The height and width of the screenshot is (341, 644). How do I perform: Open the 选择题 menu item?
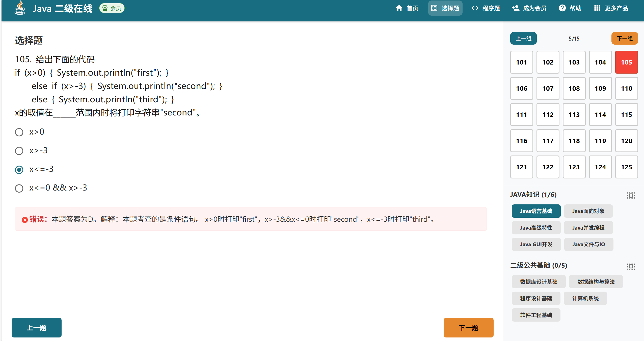[445, 8]
